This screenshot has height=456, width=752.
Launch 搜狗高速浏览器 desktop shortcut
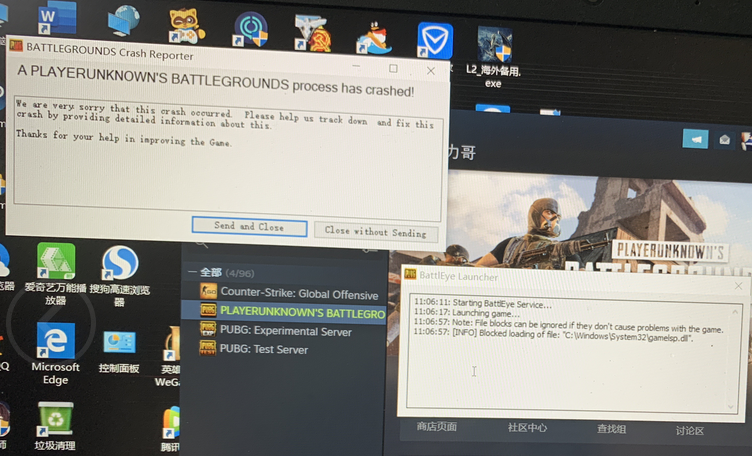coord(120,276)
